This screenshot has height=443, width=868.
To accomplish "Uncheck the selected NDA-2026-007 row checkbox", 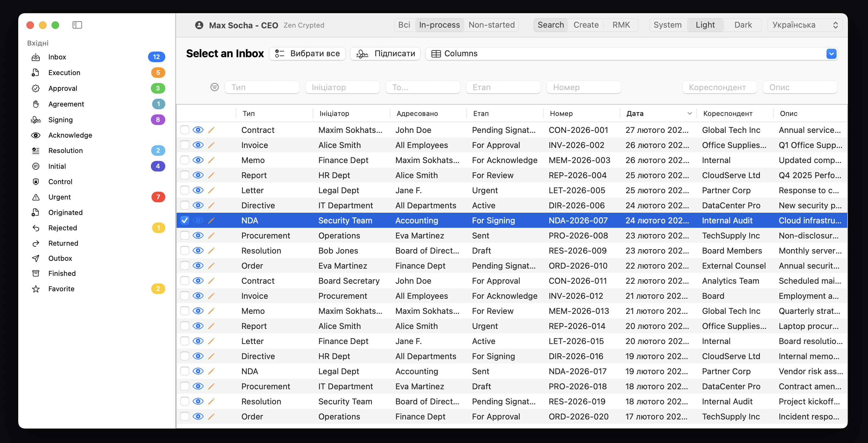I will tap(185, 220).
